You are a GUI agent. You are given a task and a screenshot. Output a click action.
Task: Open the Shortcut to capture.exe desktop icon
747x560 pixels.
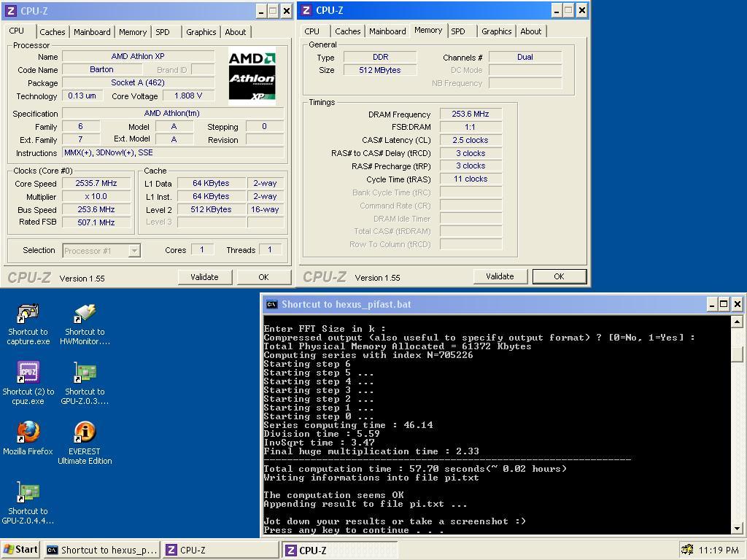(x=28, y=324)
